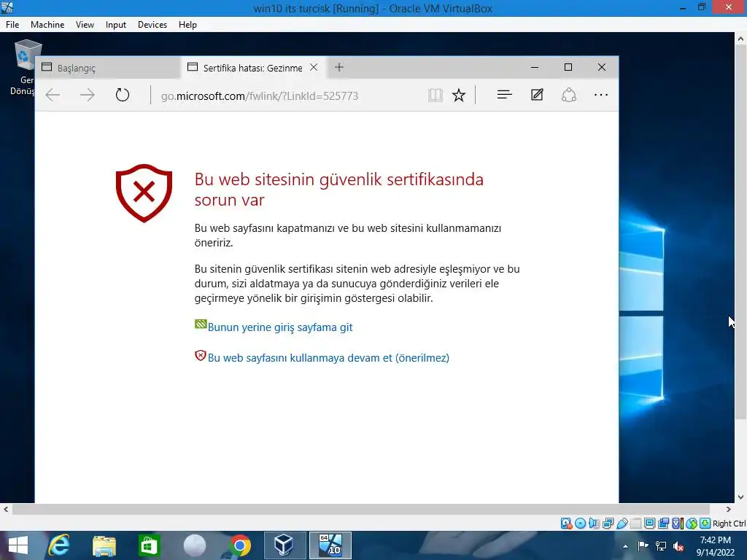This screenshot has height=560, width=747.
Task: Click Bunun yerine giriş sayfama git link
Action: point(280,327)
